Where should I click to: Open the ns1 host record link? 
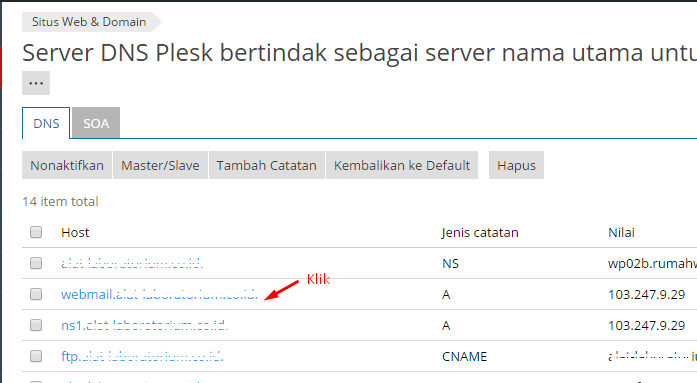tap(144, 326)
